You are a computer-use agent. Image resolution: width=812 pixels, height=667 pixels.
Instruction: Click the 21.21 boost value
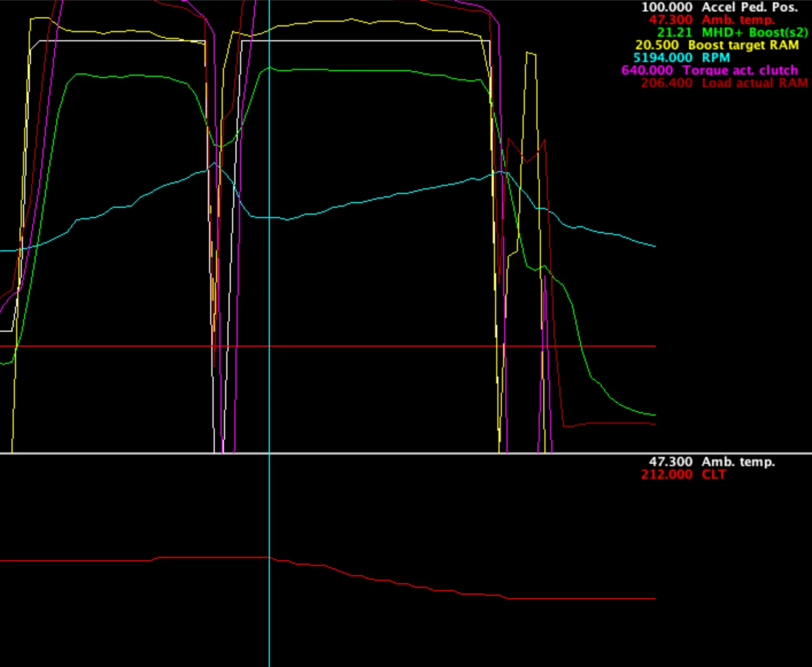tap(675, 33)
